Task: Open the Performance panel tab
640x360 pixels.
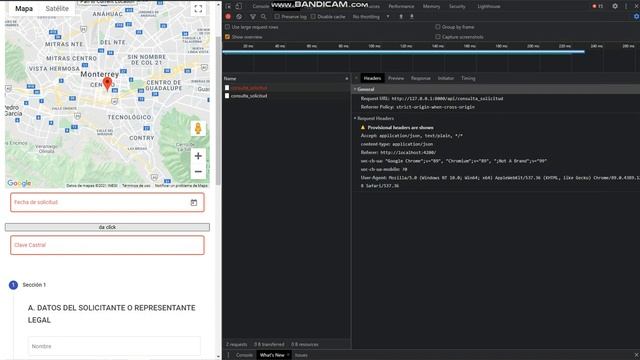Action: (x=401, y=6)
